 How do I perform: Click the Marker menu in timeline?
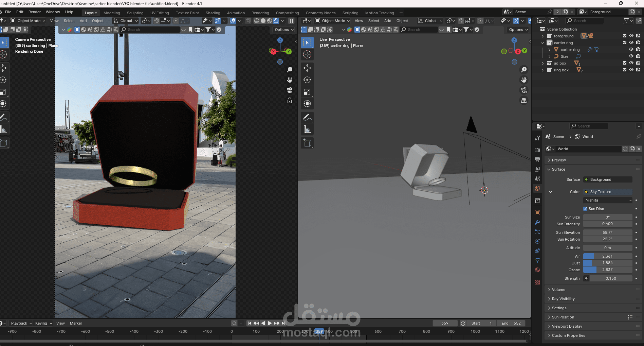click(76, 323)
